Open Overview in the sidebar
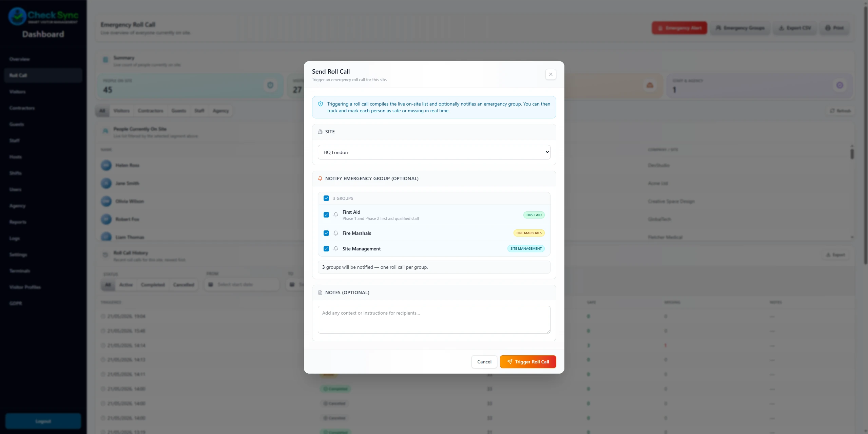The width and height of the screenshot is (868, 434). (20, 59)
